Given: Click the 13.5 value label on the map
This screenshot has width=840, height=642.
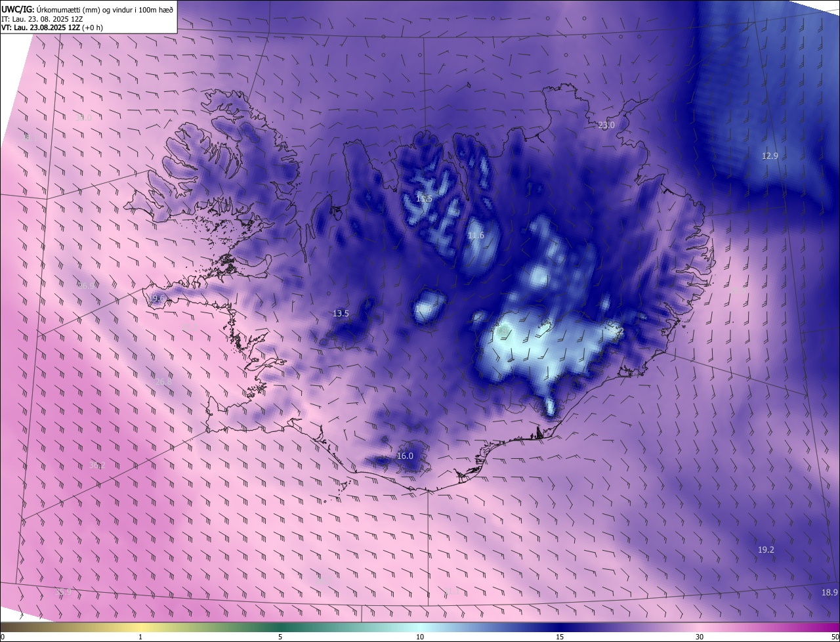Looking at the screenshot, I should pos(341,313).
